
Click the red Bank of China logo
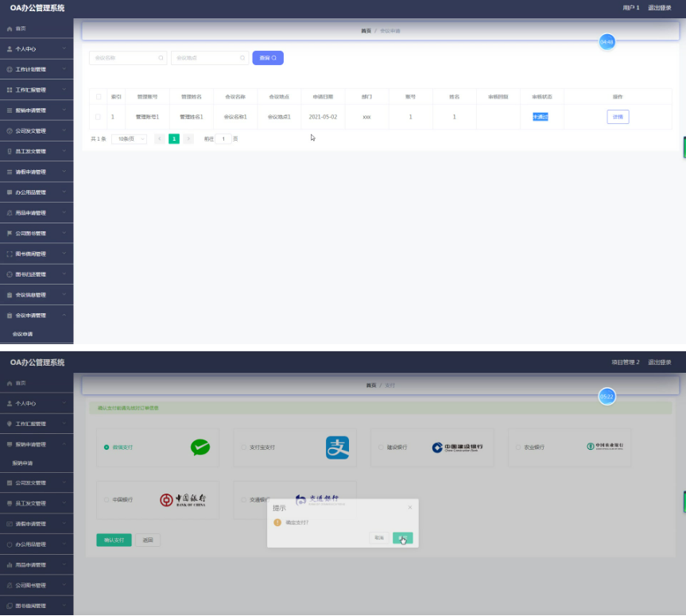coord(183,500)
